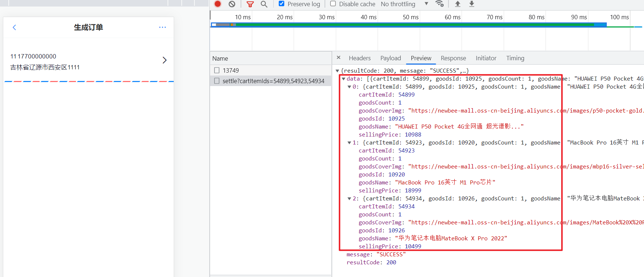Click cartItemId value 54899
The image size is (644, 277).
point(406,95)
